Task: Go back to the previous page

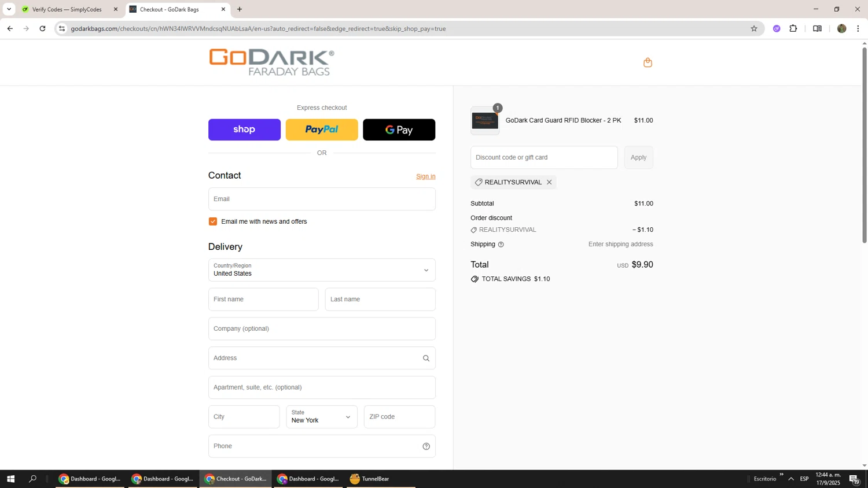Action: click(x=10, y=28)
